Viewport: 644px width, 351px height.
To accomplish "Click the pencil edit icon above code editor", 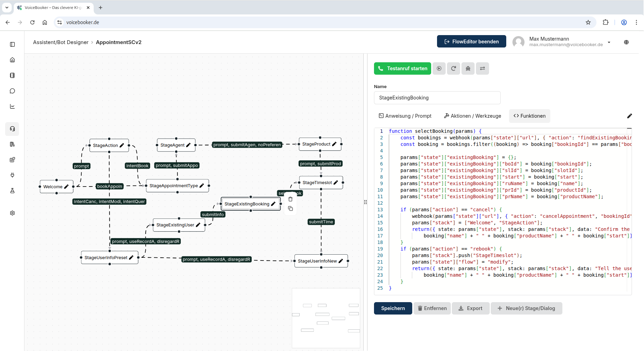I will pyautogui.click(x=629, y=116).
